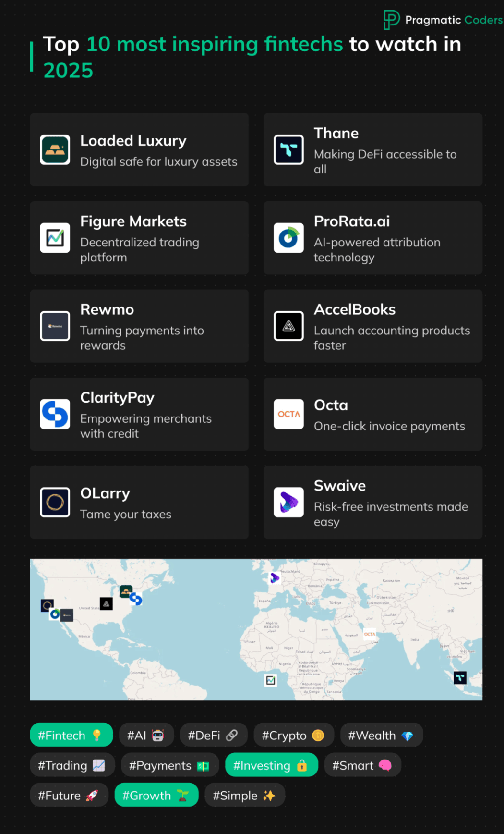Screen dimensions: 504x834
Task: Click the Swaive purple logo in card
Action: click(x=288, y=502)
